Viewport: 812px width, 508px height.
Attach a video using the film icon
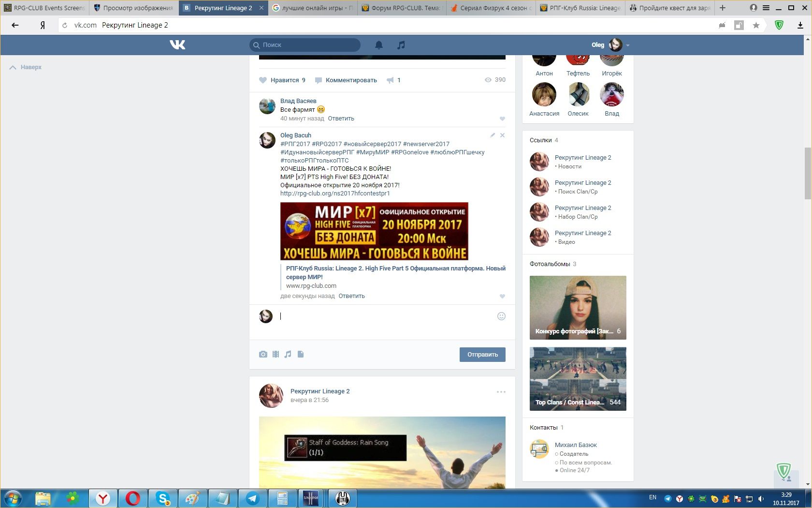275,355
